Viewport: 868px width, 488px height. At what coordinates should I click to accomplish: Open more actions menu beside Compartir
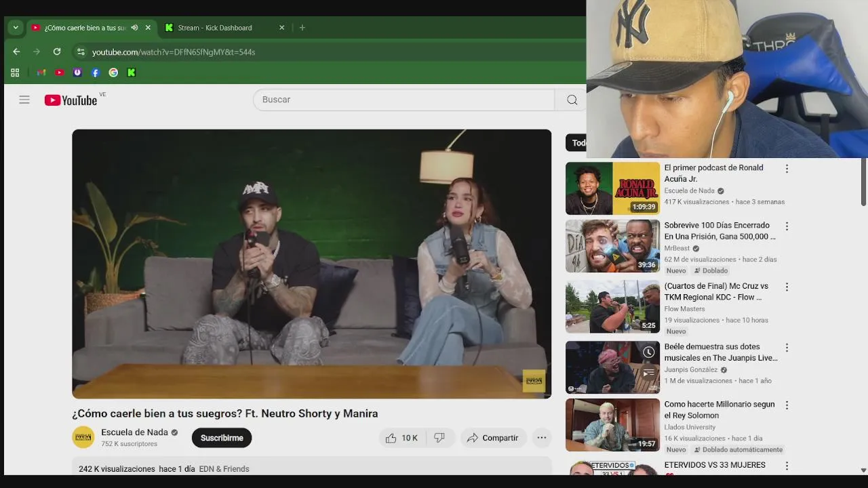(542, 438)
